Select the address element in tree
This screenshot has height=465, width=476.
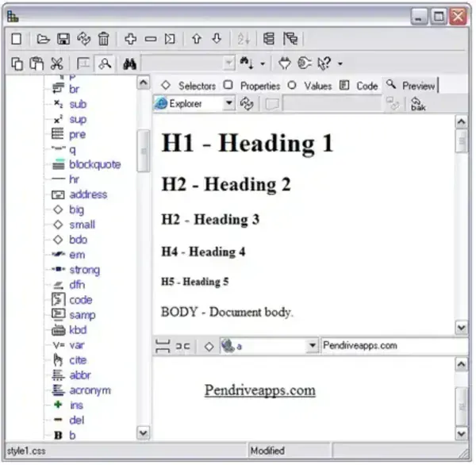[88, 194]
